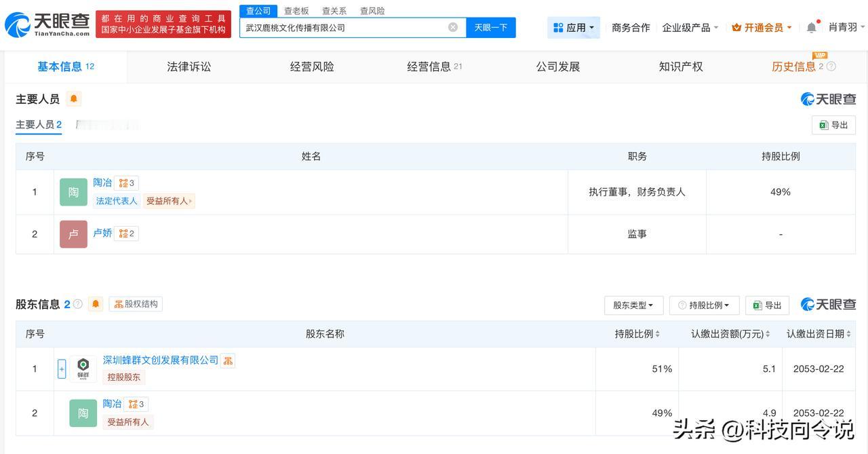The height and width of the screenshot is (454, 868).
Task: Open the relation graph icon beside 陶冶 in the shareholder table
Action: (x=136, y=404)
